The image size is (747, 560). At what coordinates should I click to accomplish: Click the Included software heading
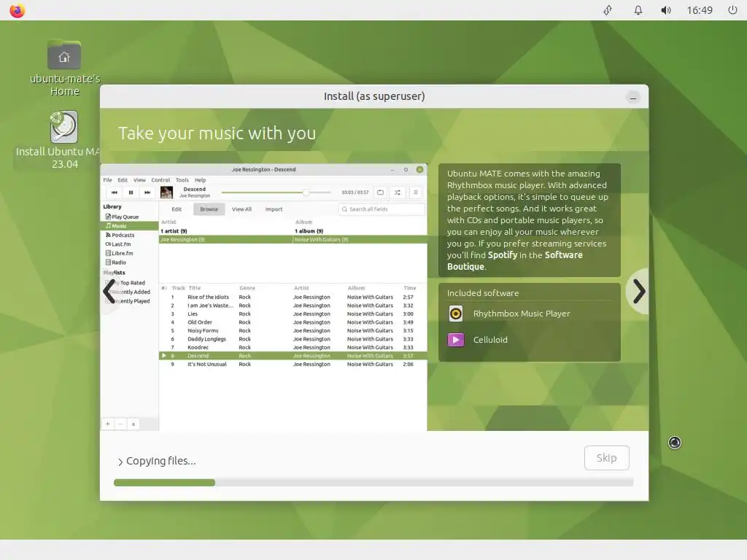click(x=483, y=293)
